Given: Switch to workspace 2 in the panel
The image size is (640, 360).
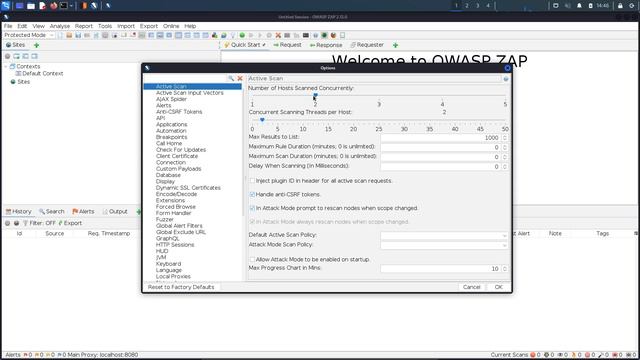Looking at the screenshot, I should (x=467, y=6).
